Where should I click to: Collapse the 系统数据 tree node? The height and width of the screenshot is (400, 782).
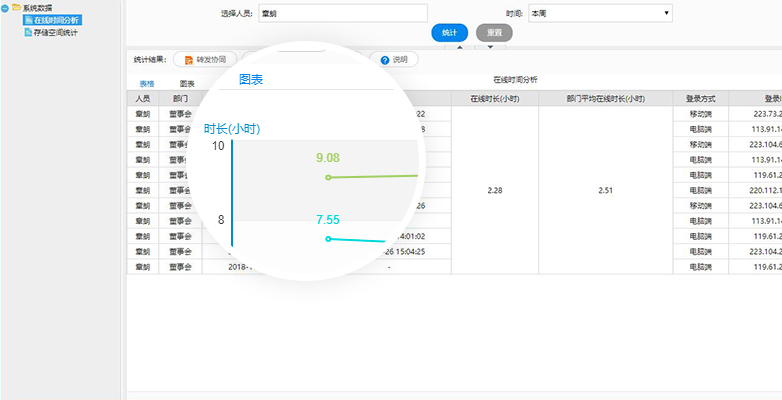(5, 8)
